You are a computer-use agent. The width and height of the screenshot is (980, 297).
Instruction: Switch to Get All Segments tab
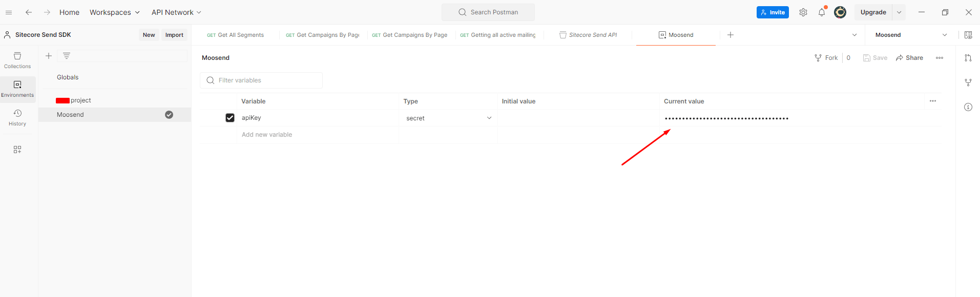point(236,35)
